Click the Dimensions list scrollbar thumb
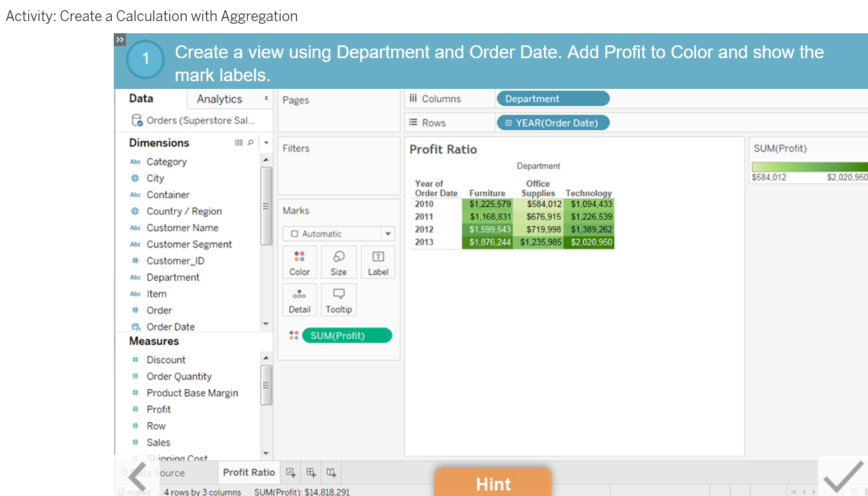This screenshot has height=496, width=868. point(267,206)
